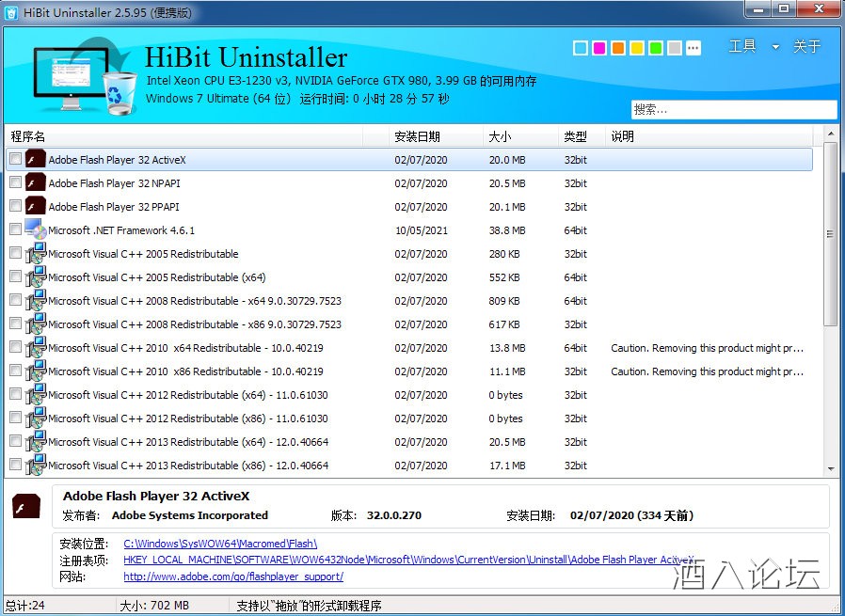Click the Visual C++ 2012 Redistributable (x86) icon
Viewport: 845px width, 616px height.
[36, 419]
